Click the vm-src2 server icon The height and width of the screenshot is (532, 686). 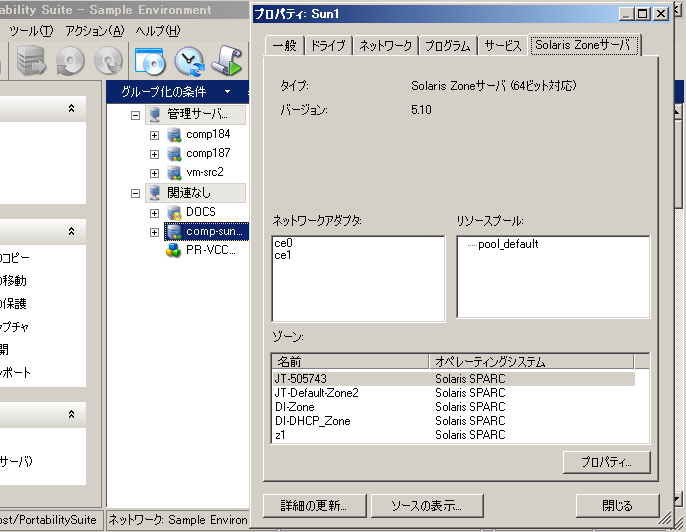point(174,173)
